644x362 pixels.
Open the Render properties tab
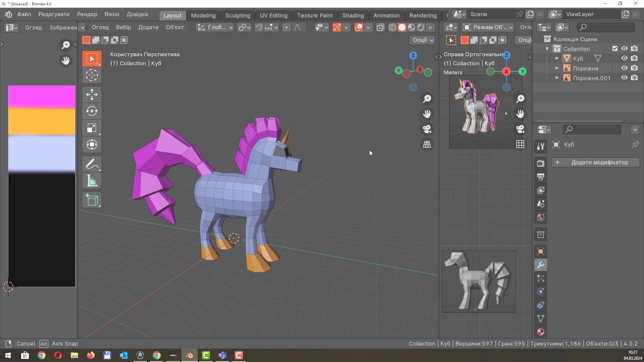pos(541,163)
